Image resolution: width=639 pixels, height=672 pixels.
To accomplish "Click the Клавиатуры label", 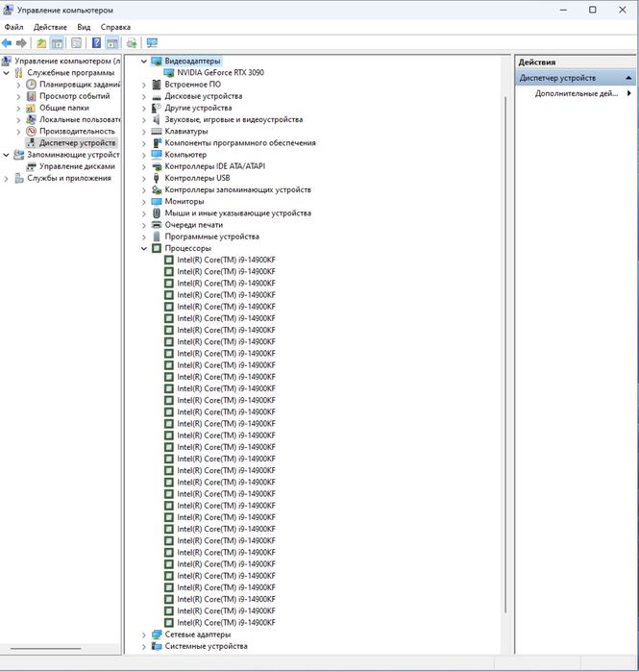I will pos(186,131).
